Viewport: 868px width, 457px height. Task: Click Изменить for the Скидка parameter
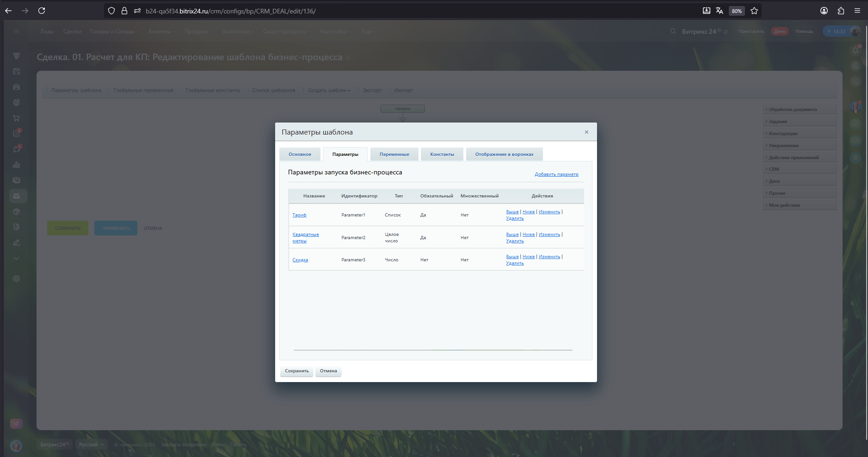(x=549, y=257)
